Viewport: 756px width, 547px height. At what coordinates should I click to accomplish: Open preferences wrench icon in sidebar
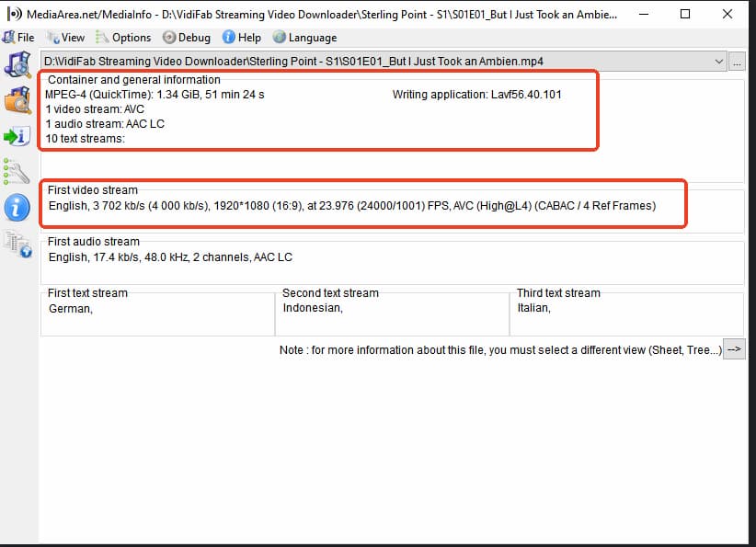pos(17,171)
